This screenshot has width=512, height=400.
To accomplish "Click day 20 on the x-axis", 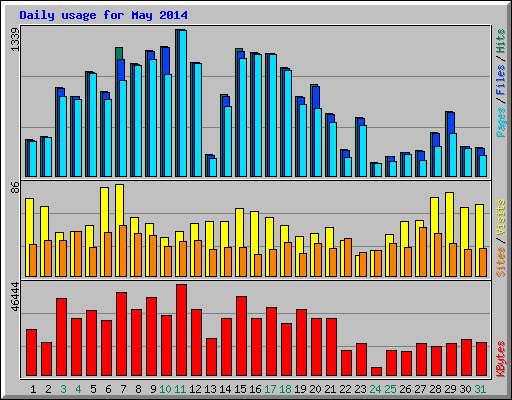I will (315, 389).
